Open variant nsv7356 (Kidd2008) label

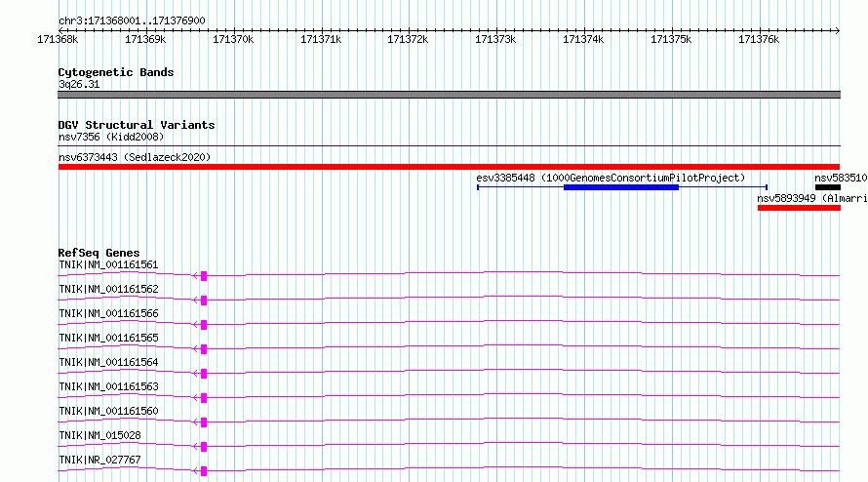(111, 137)
